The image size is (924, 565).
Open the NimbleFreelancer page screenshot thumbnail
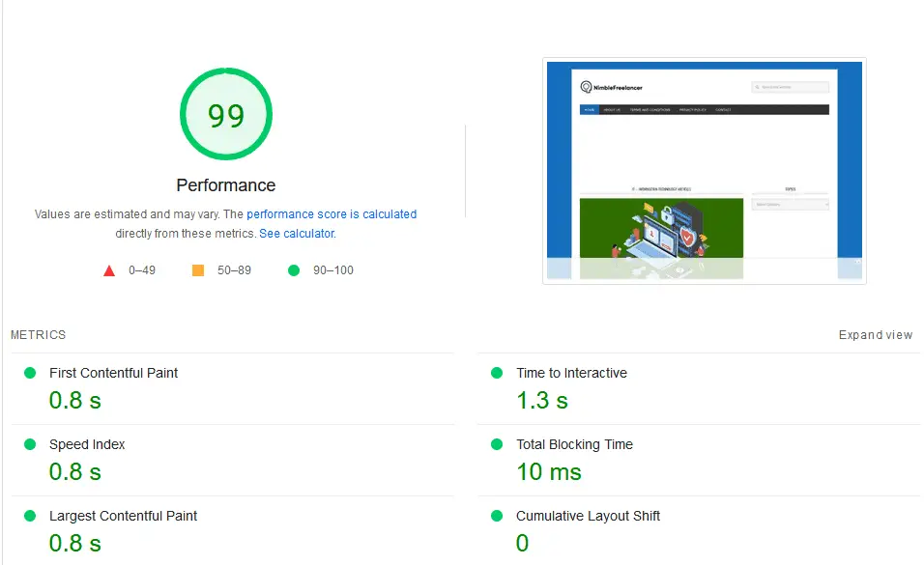click(x=704, y=171)
